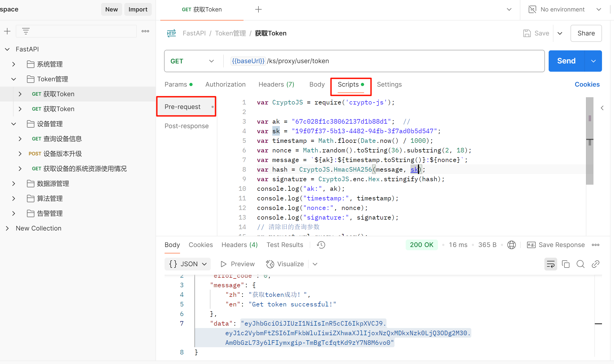
Task: Open the Cookies link
Action: click(587, 84)
